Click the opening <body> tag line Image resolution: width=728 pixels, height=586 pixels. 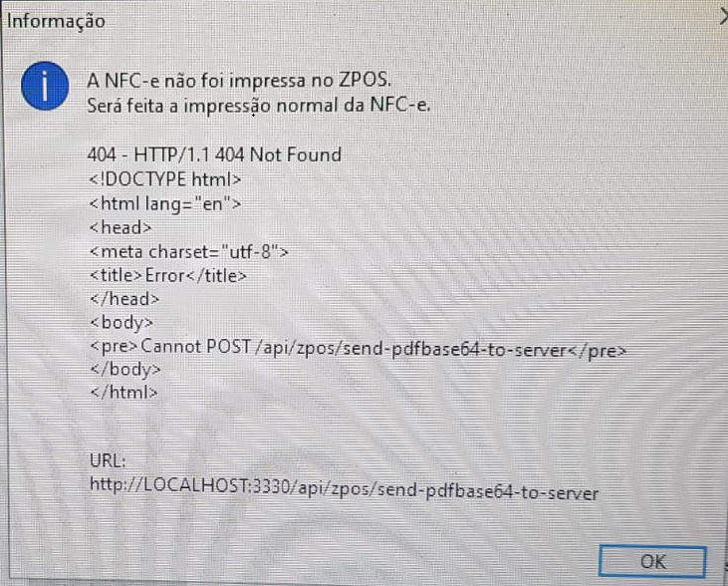point(121,323)
